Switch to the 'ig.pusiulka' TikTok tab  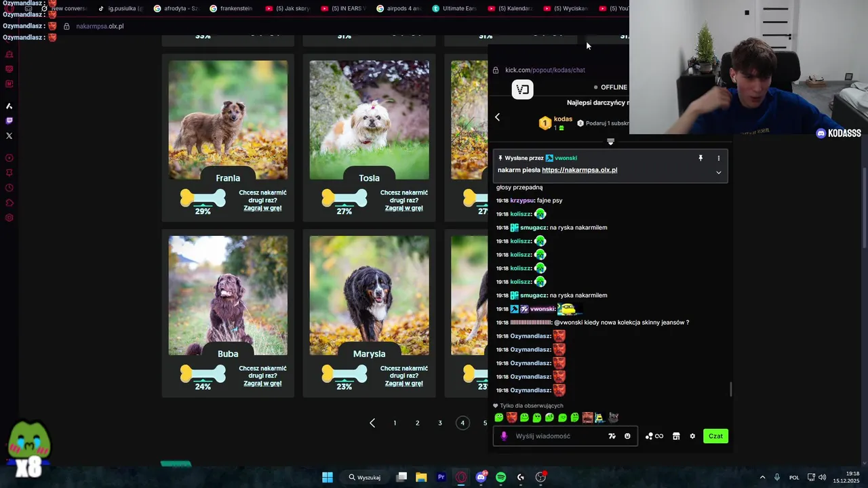(119, 8)
